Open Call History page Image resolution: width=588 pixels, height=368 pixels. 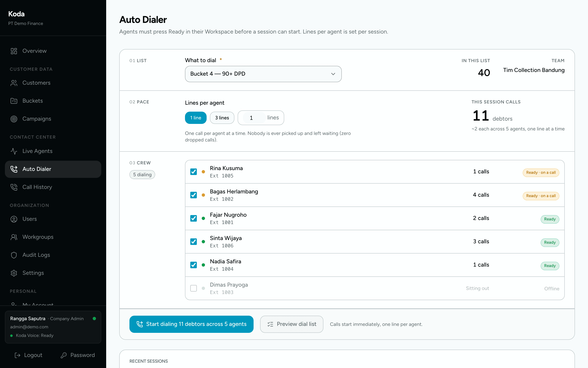coord(53,187)
